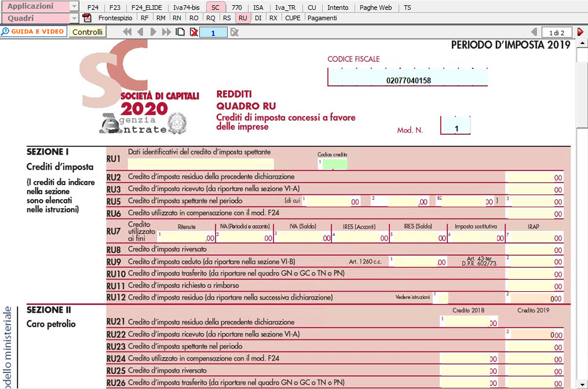The height and width of the screenshot is (389, 588).
Task: Go to first module with double-left arrow
Action: point(127,32)
